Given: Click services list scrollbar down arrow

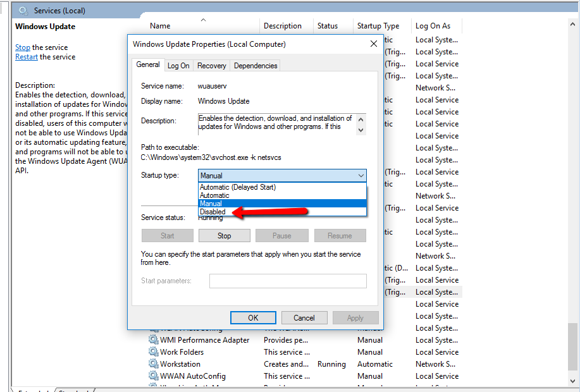Looking at the screenshot, I should (x=573, y=381).
